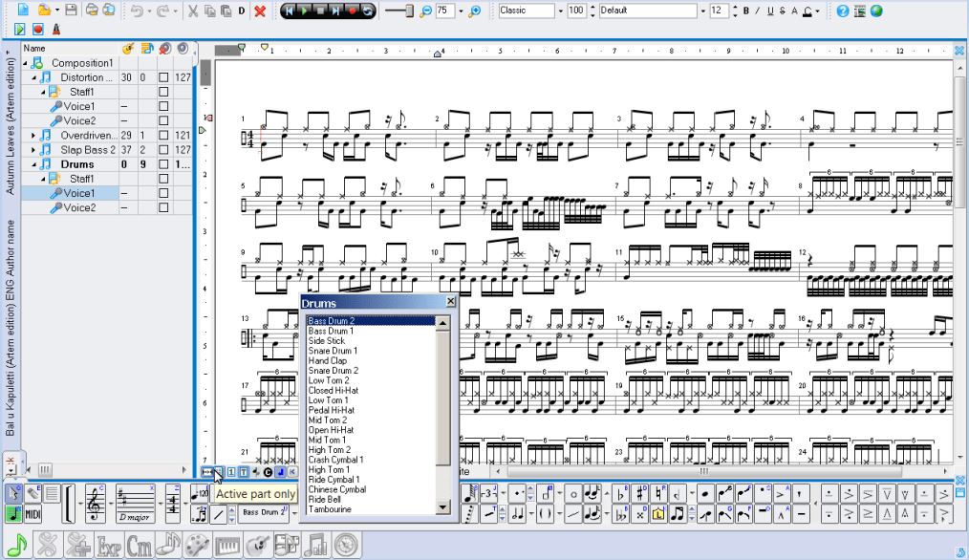969x560 pixels.
Task: Open help with blue question mark icon
Action: (x=842, y=11)
